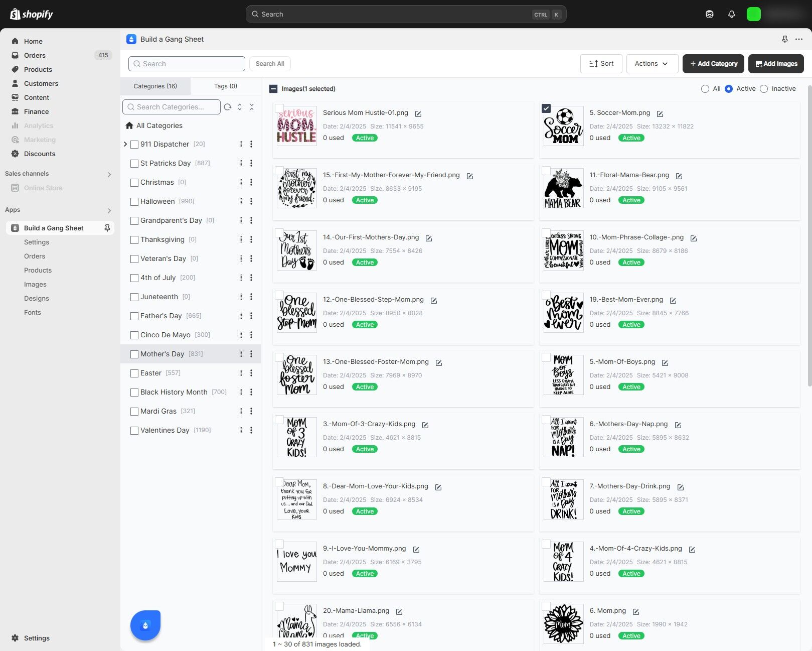Click the Floral-Mama-Bear image thumbnail
812x651 pixels.
pos(563,188)
